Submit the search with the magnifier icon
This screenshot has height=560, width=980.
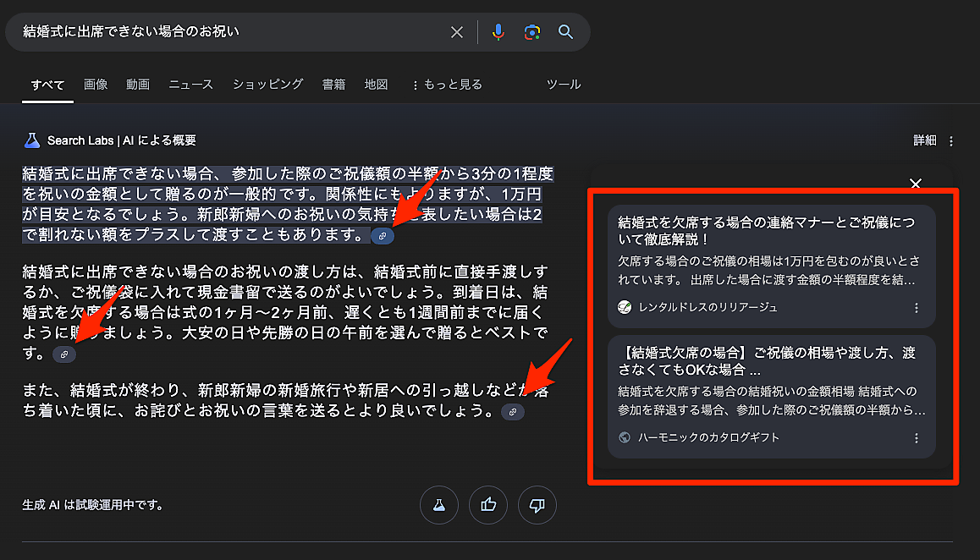click(565, 32)
